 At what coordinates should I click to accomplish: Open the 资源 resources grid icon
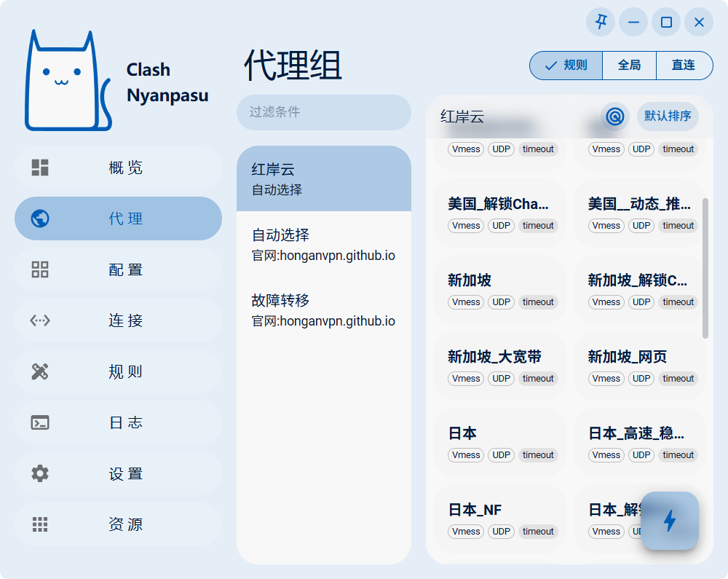point(39,524)
